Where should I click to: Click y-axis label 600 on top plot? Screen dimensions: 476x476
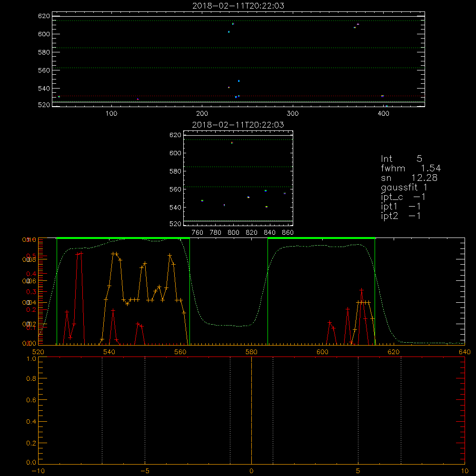44,34
